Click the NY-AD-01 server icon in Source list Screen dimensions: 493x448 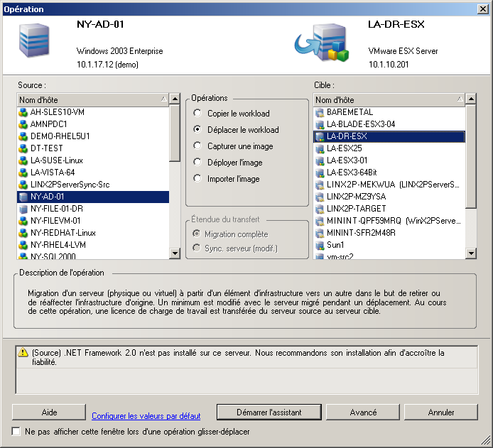click(x=23, y=197)
